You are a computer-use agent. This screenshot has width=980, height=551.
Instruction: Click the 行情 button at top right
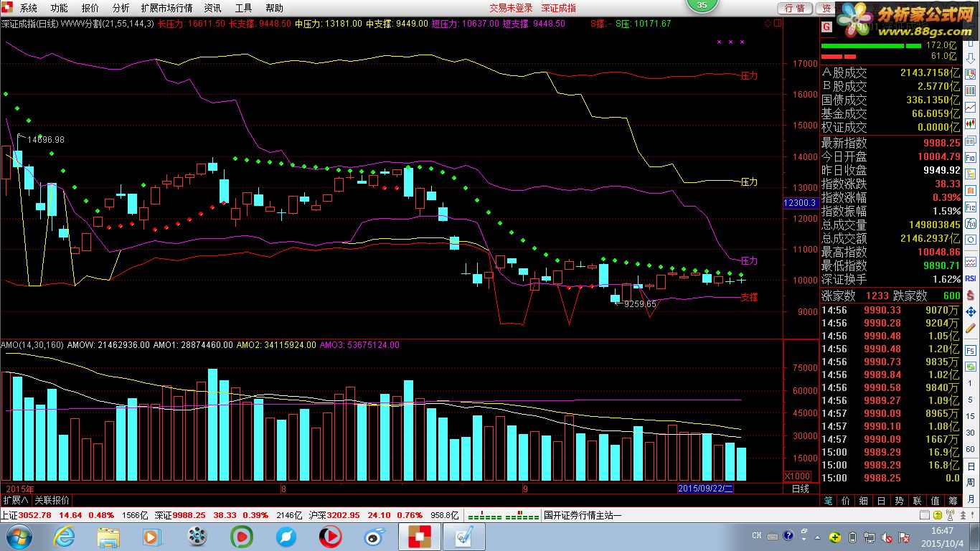point(794,8)
